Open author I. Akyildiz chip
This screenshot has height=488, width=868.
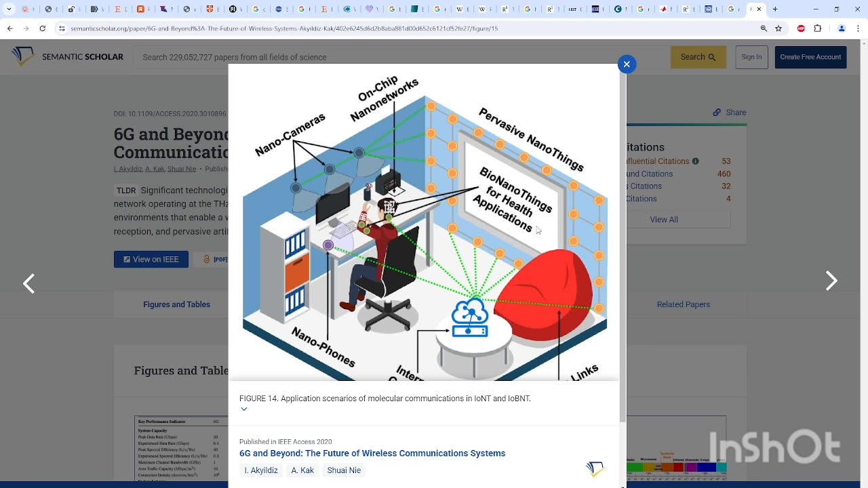[x=261, y=470]
